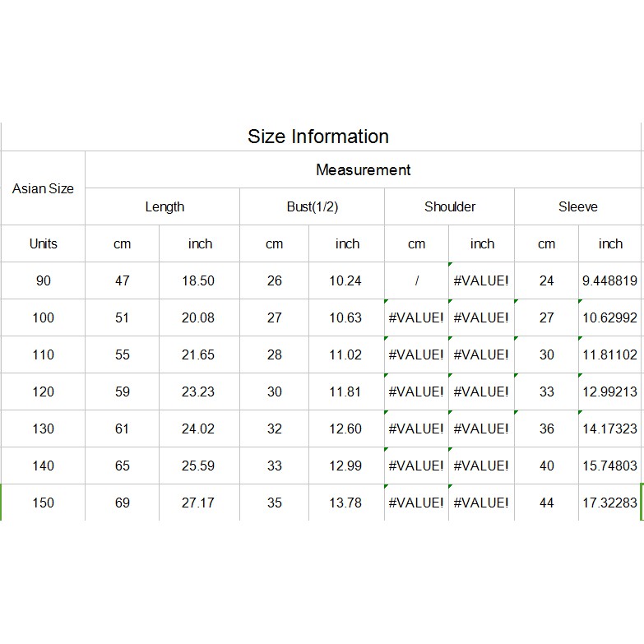Click the slash cell in Shoulder cm
644x644 pixels.
tap(416, 280)
